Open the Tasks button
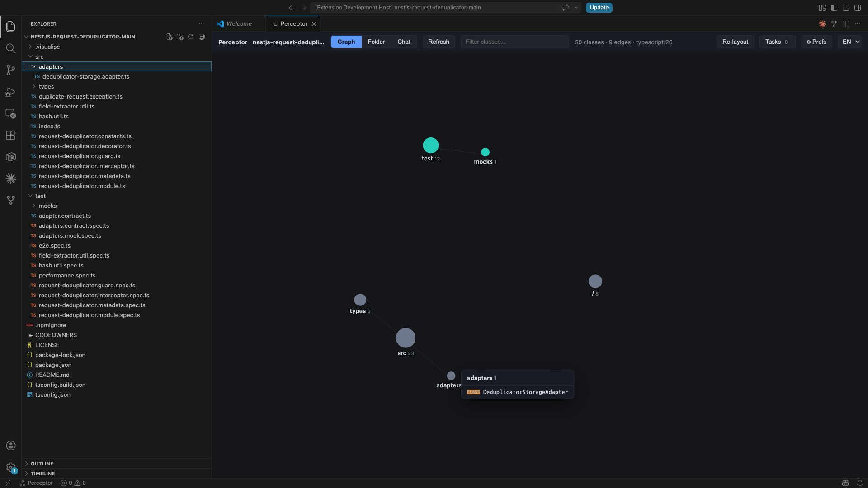 (x=777, y=42)
